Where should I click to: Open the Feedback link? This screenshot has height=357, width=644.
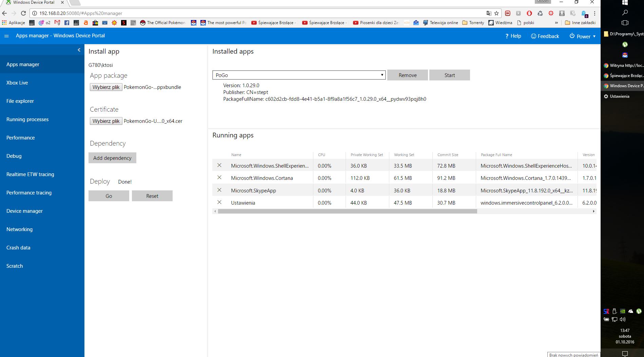[545, 36]
